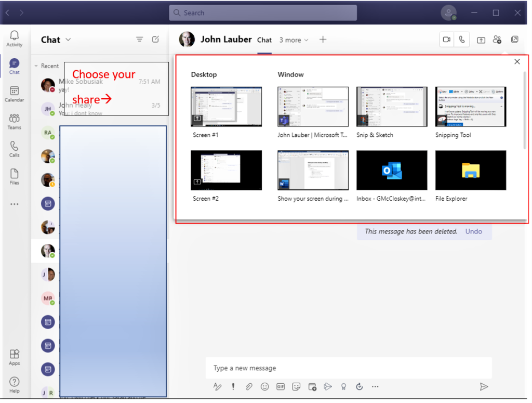Share Screen #2 desktop
The width and height of the screenshot is (532, 403).
point(227,170)
